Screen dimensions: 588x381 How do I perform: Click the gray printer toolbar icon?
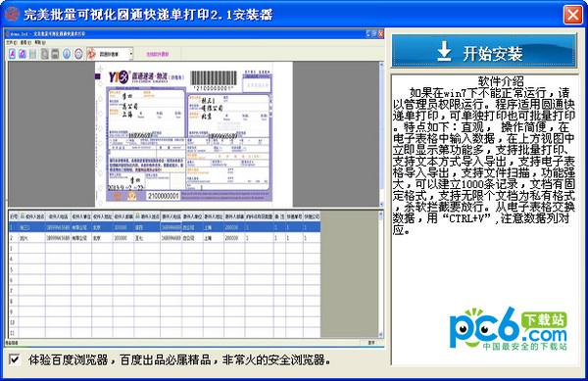pyautogui.click(x=55, y=54)
